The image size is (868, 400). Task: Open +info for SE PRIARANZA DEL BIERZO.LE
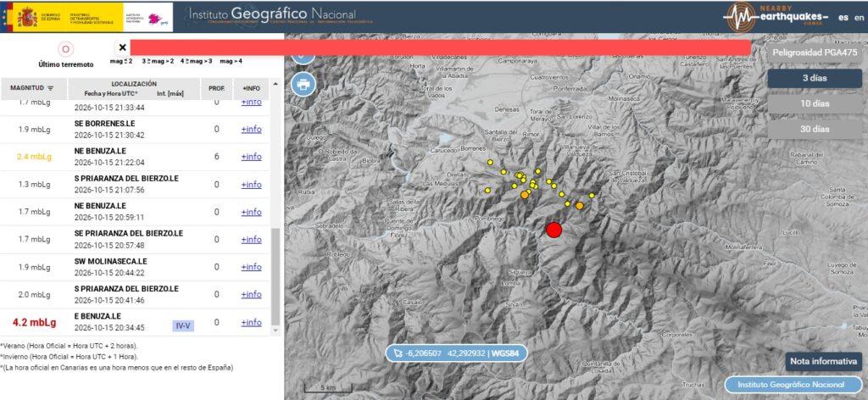(x=251, y=240)
